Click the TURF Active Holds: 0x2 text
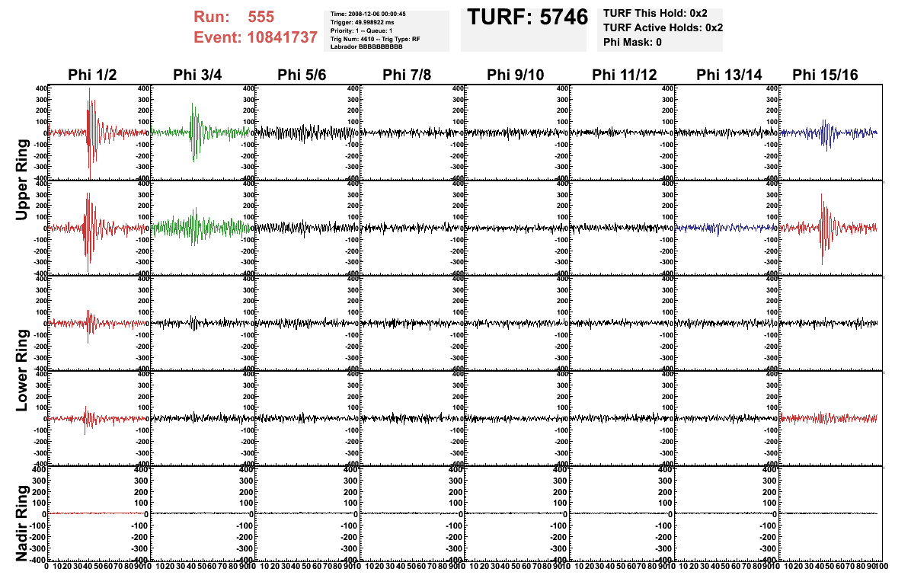 coord(663,27)
